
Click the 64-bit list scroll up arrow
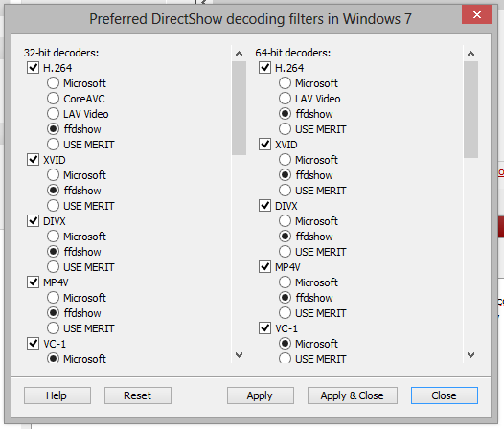tap(470, 54)
